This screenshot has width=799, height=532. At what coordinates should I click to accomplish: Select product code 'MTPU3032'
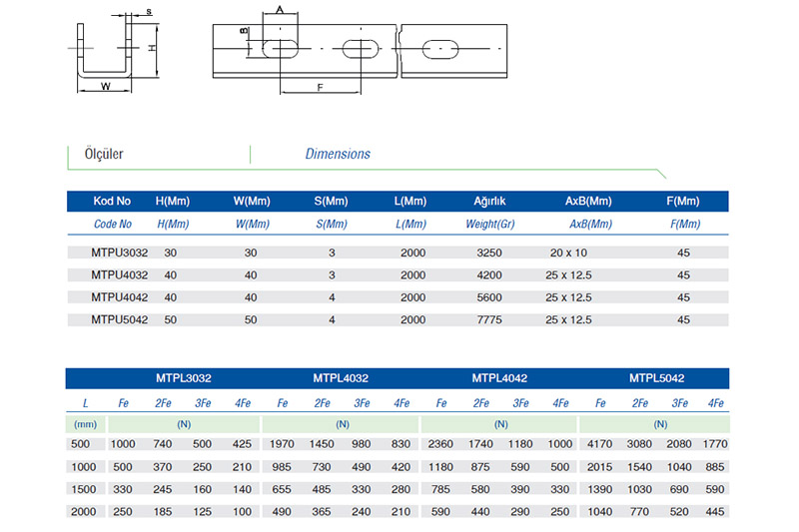(119, 253)
